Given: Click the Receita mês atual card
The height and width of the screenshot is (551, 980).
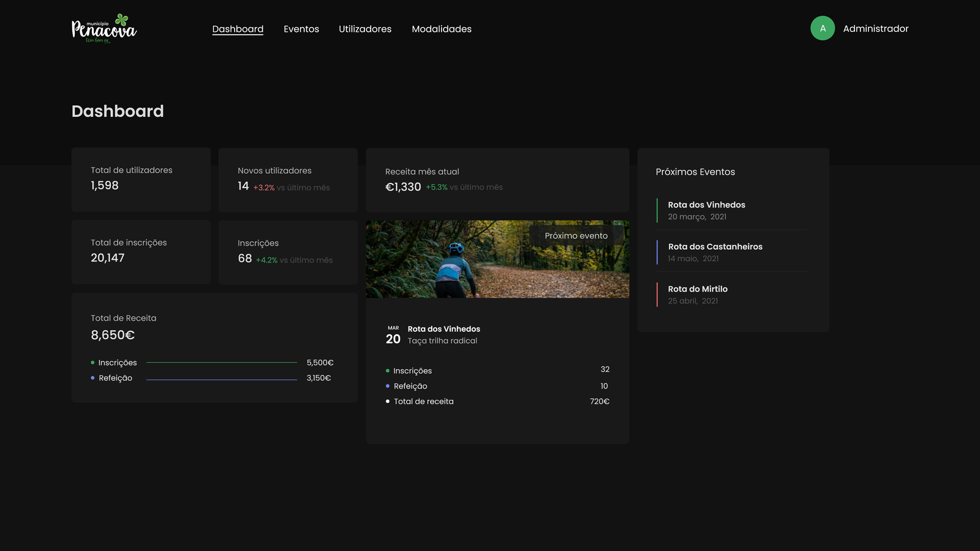Looking at the screenshot, I should [x=497, y=180].
